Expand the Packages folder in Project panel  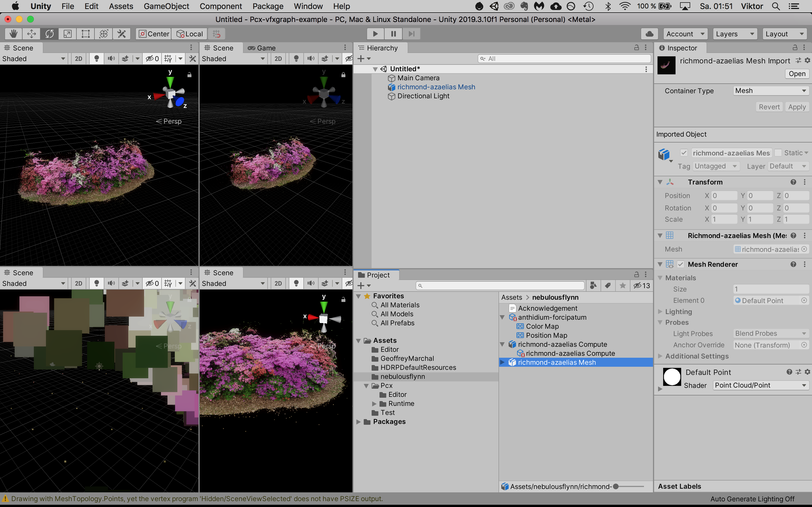coord(359,421)
